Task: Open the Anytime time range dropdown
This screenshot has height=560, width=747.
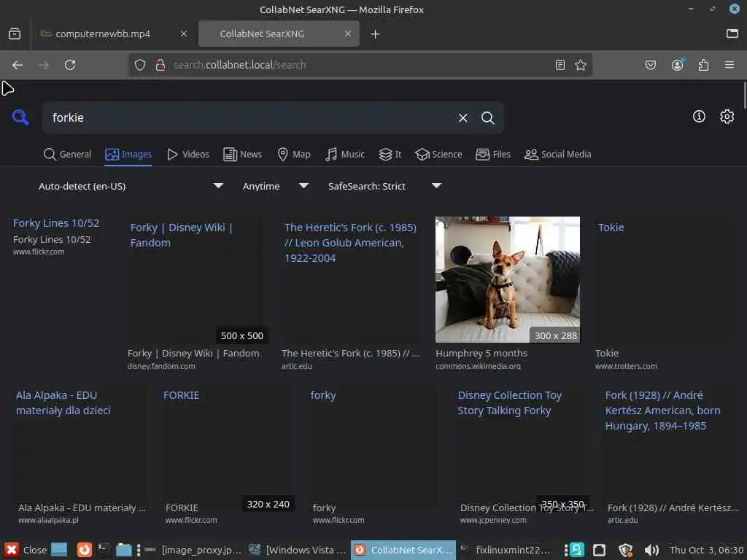Action: coord(275,186)
